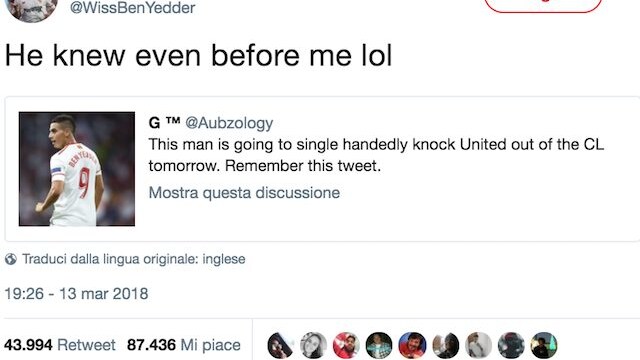Open the light gray liker avatar, seventh in the row
This screenshot has width=640, height=360.
coord(478,345)
